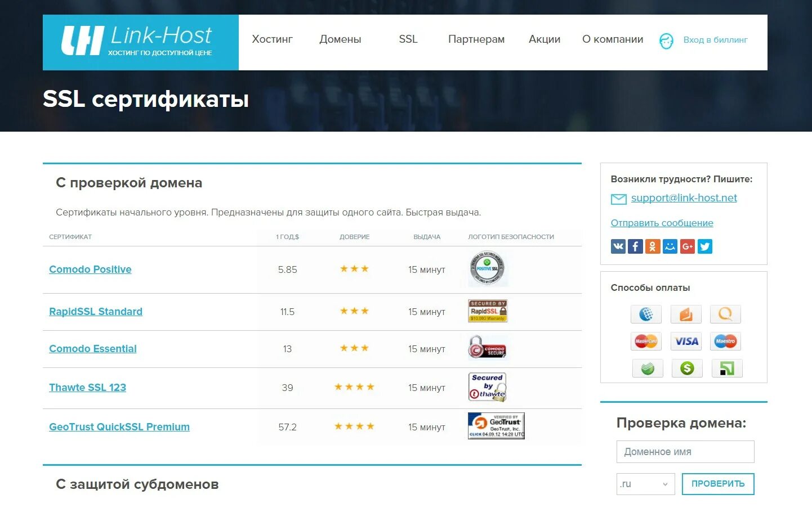Click the ПРОВЕРИТЬ button

point(718,484)
